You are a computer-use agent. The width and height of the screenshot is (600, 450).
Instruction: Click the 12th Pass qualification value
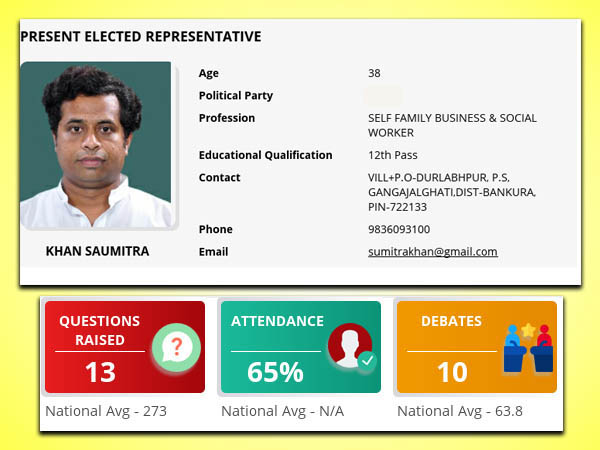393,155
